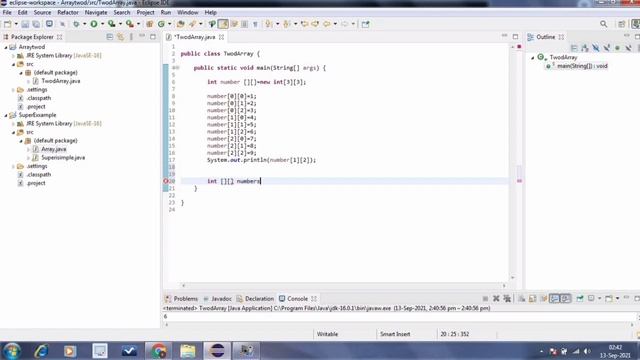Click the Pin Editor toolbar icon
Image resolution: width=640 pixels, height=360 pixels.
365,24
